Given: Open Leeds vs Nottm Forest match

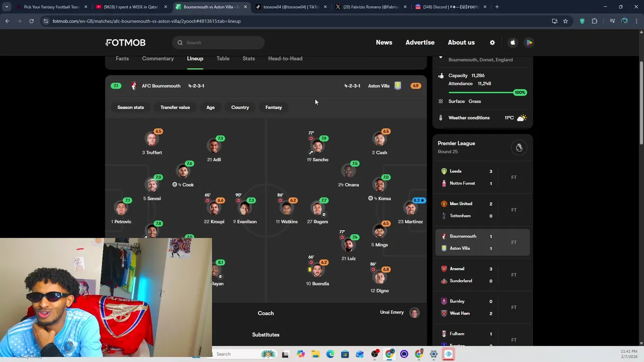Looking at the screenshot, I should [482, 177].
